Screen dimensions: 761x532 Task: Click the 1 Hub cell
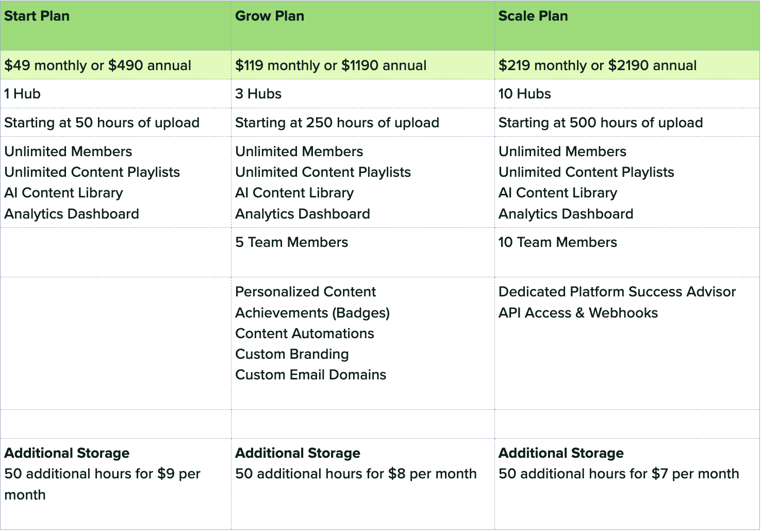pyautogui.click(x=23, y=94)
